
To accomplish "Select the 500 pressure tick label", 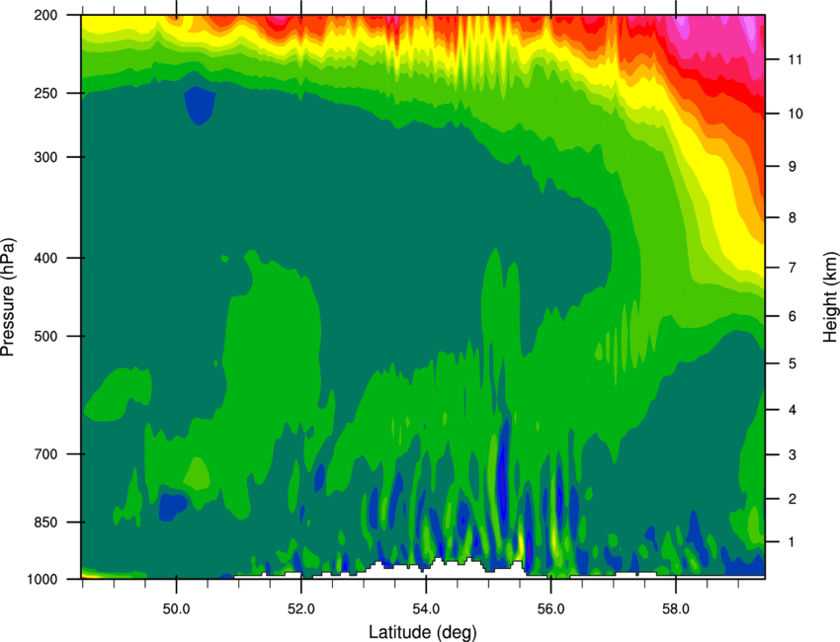I will click(46, 336).
